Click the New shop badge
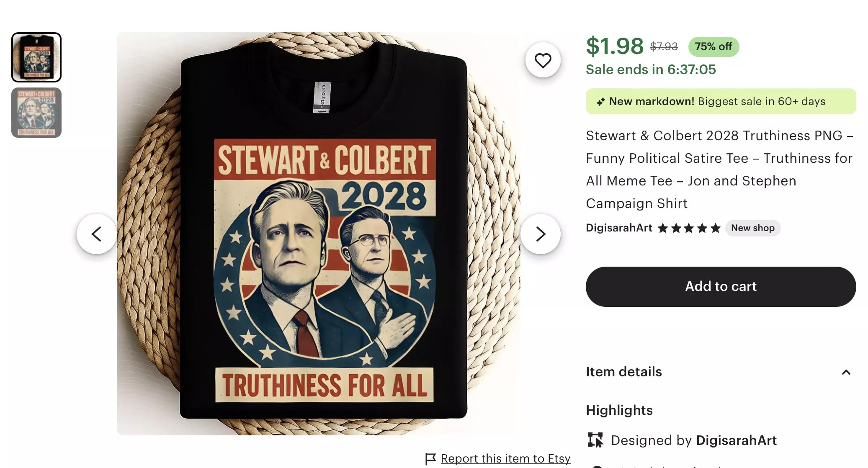Viewport: 868px width, 468px height. 752,228
